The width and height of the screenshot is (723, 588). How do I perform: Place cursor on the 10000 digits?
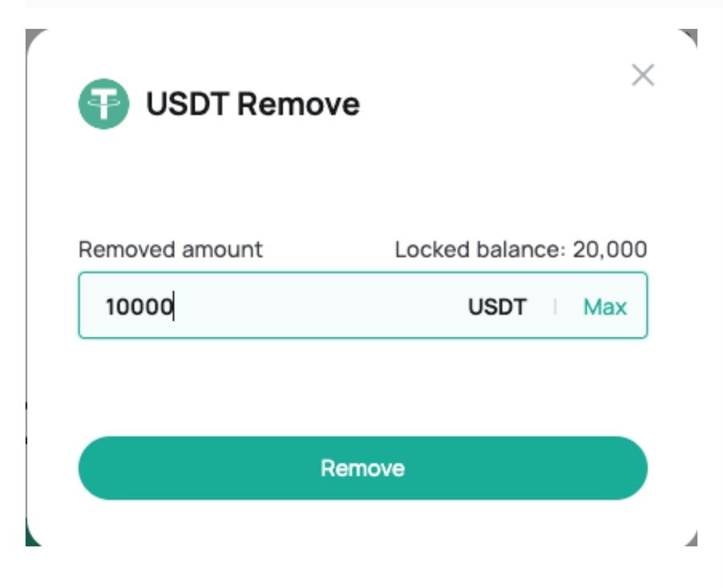(139, 307)
